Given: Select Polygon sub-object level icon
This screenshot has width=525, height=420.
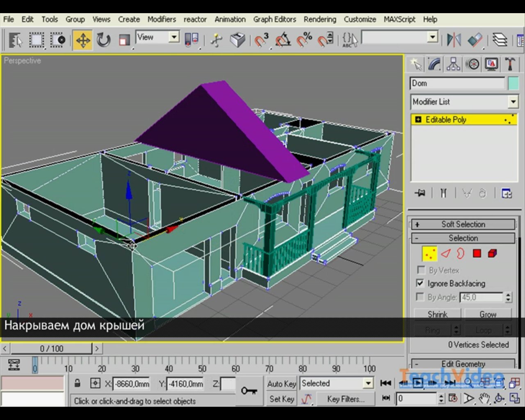Looking at the screenshot, I should (x=477, y=254).
